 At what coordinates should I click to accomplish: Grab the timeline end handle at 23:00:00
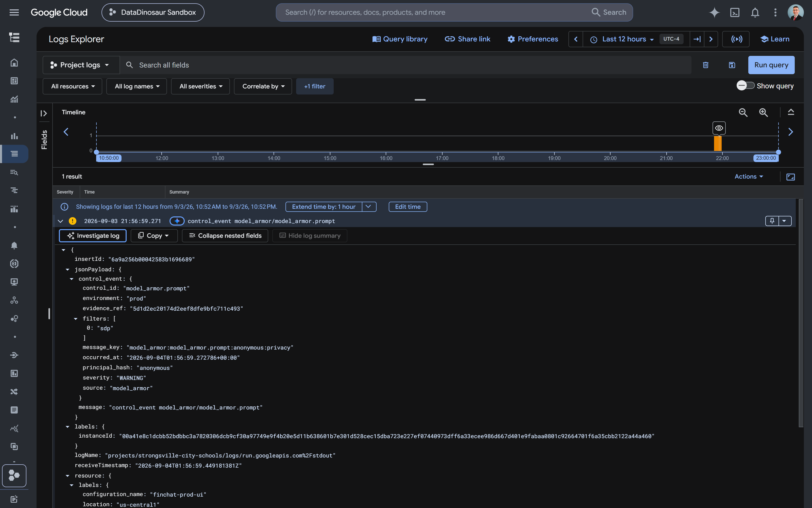(779, 152)
